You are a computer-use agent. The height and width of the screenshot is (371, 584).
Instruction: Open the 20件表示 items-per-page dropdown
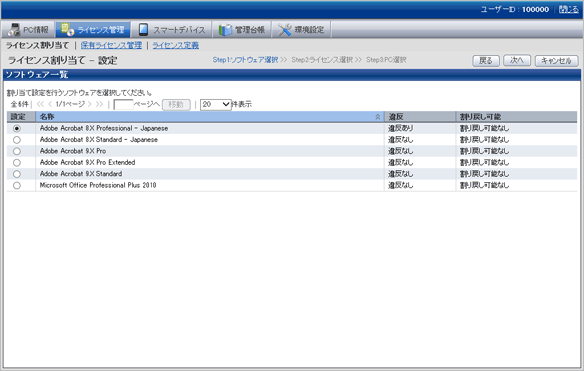coord(216,105)
